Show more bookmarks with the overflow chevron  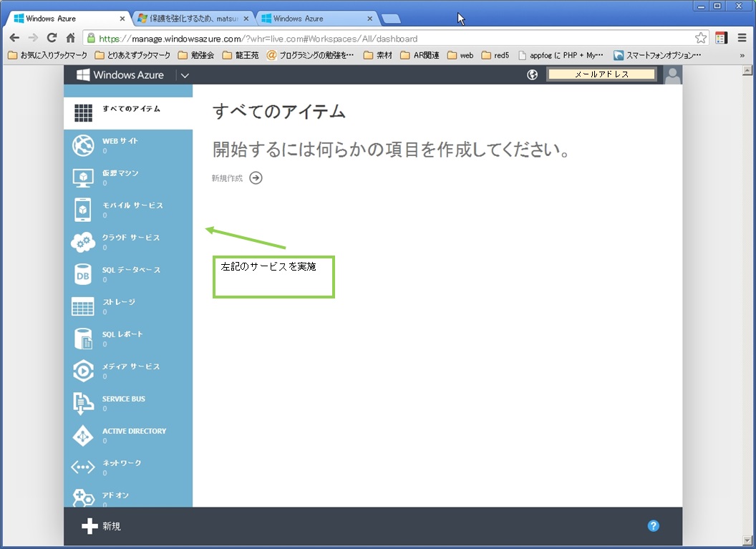click(x=742, y=55)
